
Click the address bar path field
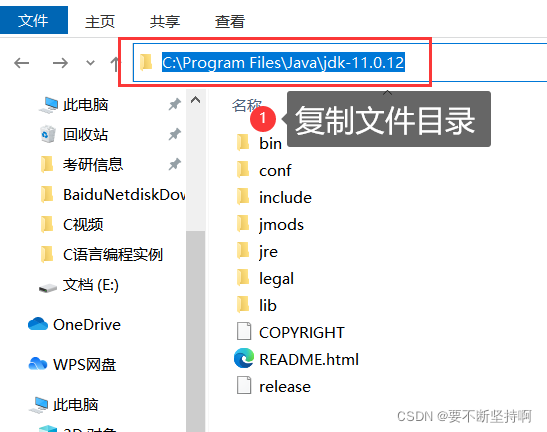340,63
